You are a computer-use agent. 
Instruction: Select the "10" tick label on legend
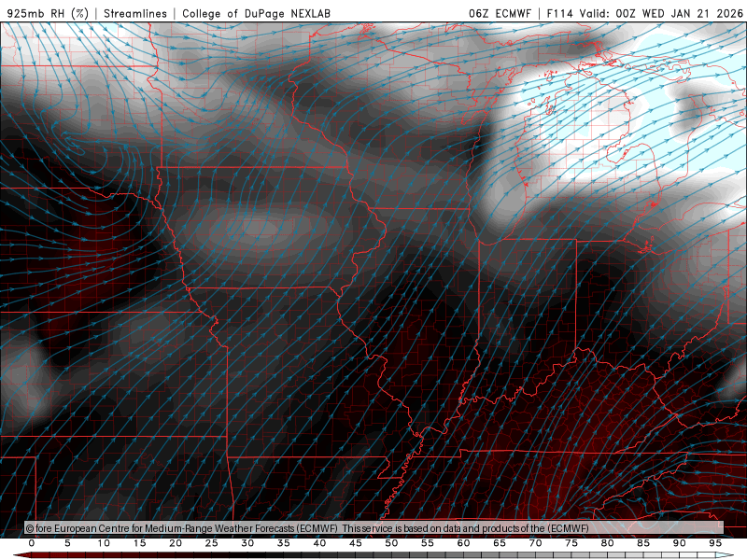[104, 543]
